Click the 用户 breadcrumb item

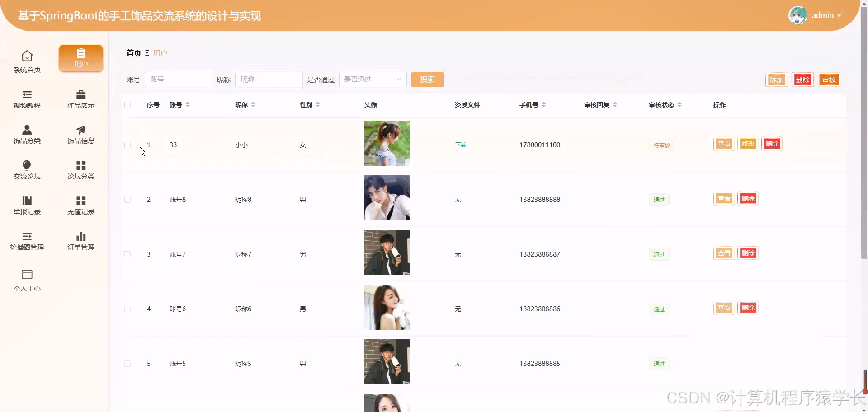coord(160,53)
